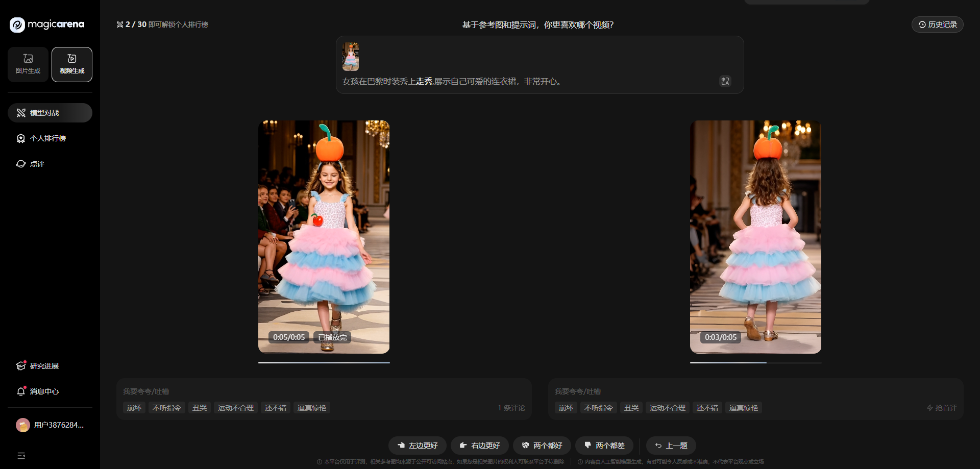Go back with 上一题 button
This screenshot has height=469, width=980.
point(671,446)
